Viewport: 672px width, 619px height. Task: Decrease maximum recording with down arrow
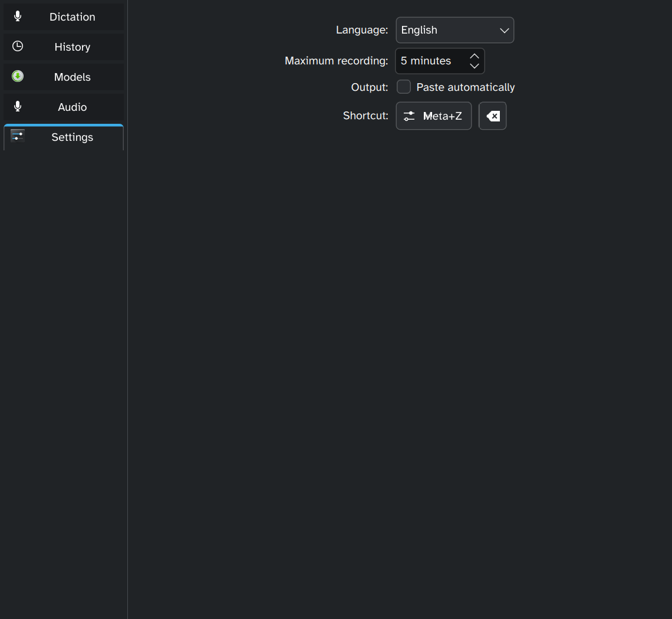pos(474,66)
